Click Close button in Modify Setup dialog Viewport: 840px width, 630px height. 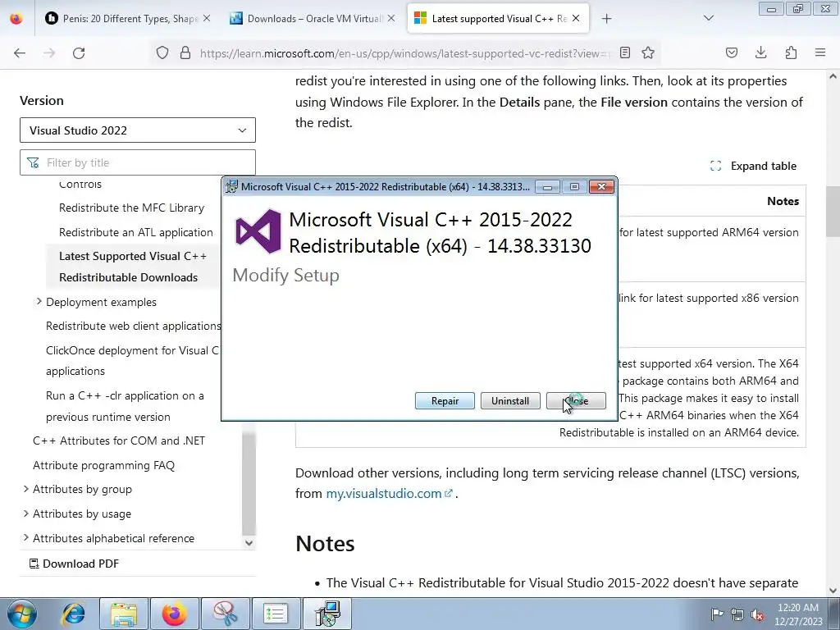[576, 400]
